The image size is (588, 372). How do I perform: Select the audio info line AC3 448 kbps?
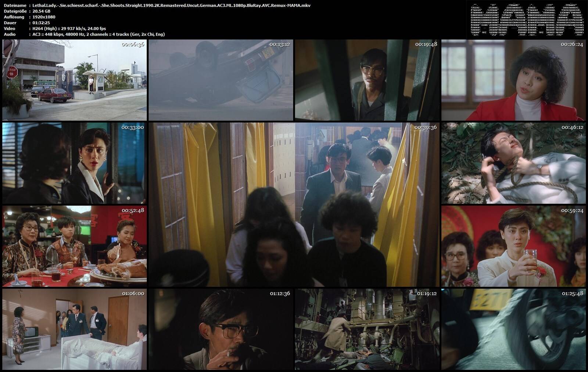point(98,34)
